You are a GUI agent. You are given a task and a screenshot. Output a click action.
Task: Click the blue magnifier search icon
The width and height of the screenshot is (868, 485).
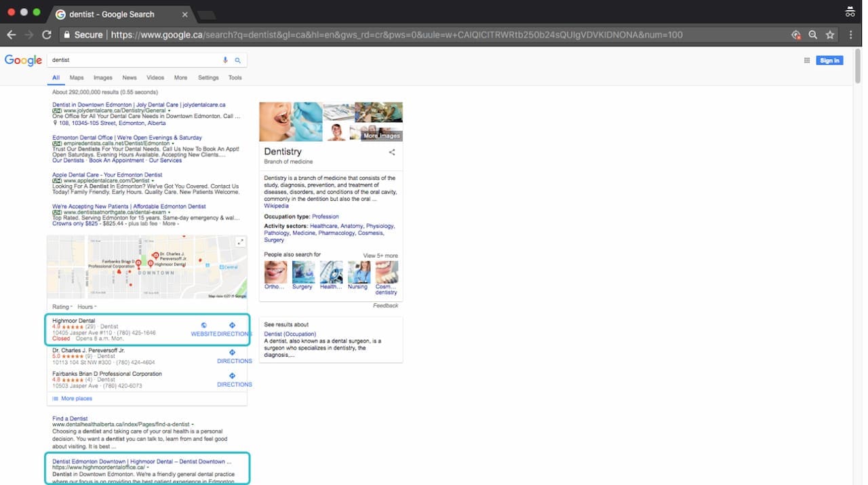pyautogui.click(x=237, y=60)
